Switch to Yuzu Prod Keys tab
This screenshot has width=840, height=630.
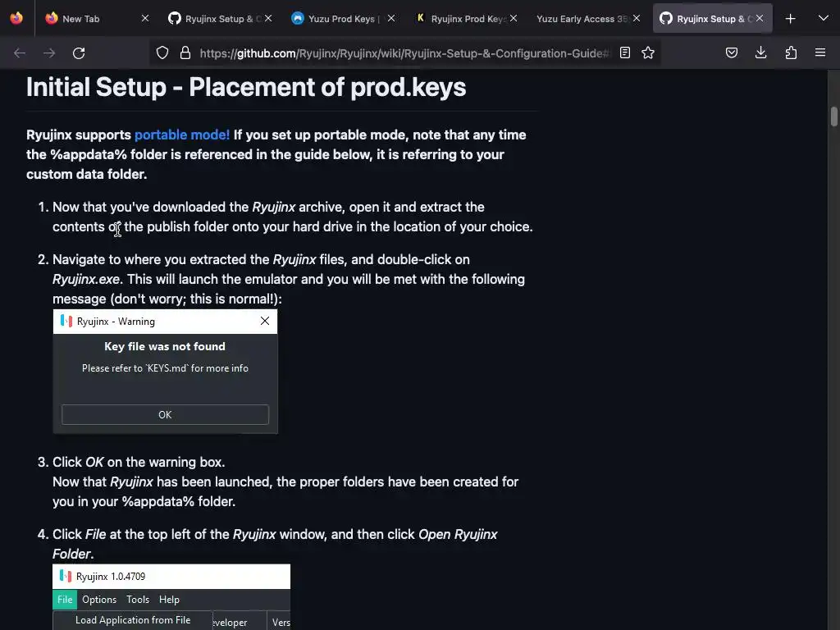point(343,18)
